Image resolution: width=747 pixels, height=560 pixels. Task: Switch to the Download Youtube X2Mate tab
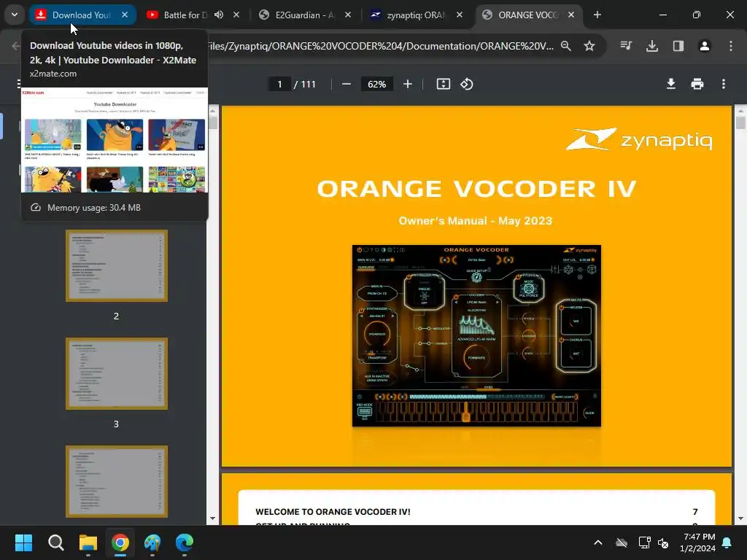[x=82, y=15]
